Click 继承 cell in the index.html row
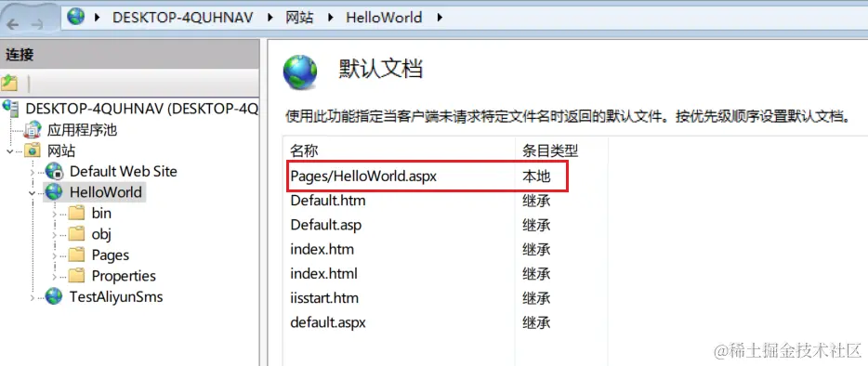Image resolution: width=868 pixels, height=366 pixels. click(536, 273)
